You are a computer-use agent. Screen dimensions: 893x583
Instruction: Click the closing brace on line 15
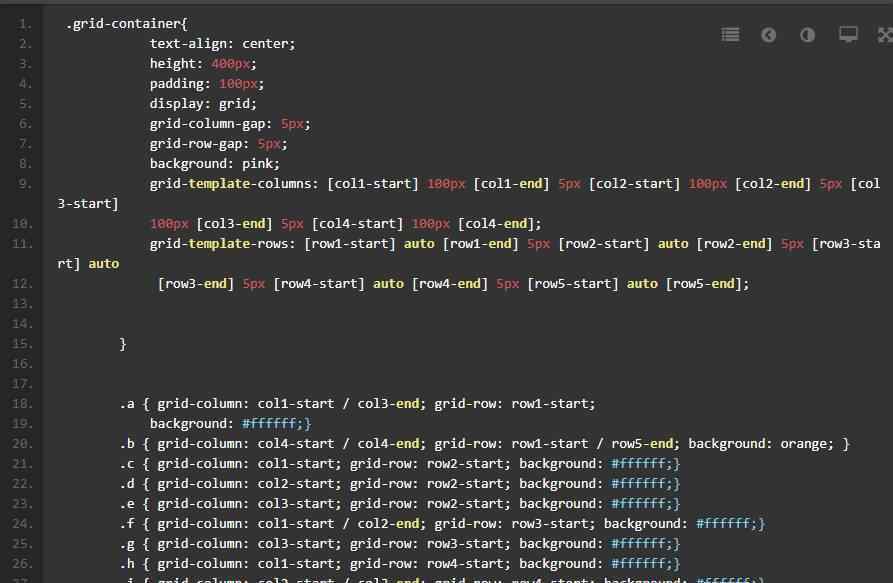(x=123, y=344)
